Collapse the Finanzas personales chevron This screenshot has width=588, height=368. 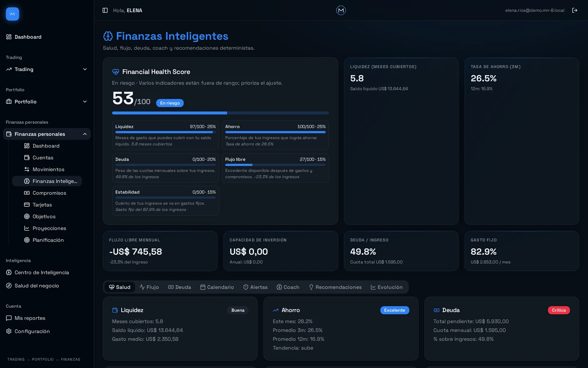[x=85, y=134]
